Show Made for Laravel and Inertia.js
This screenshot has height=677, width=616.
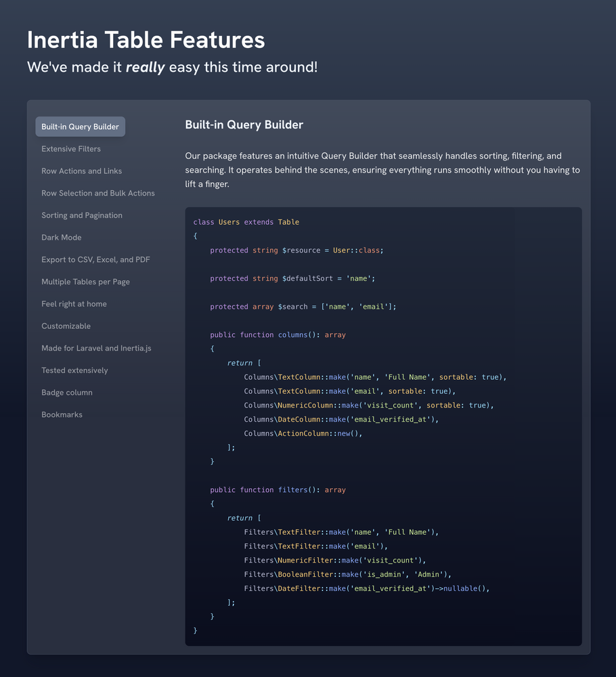(x=96, y=348)
